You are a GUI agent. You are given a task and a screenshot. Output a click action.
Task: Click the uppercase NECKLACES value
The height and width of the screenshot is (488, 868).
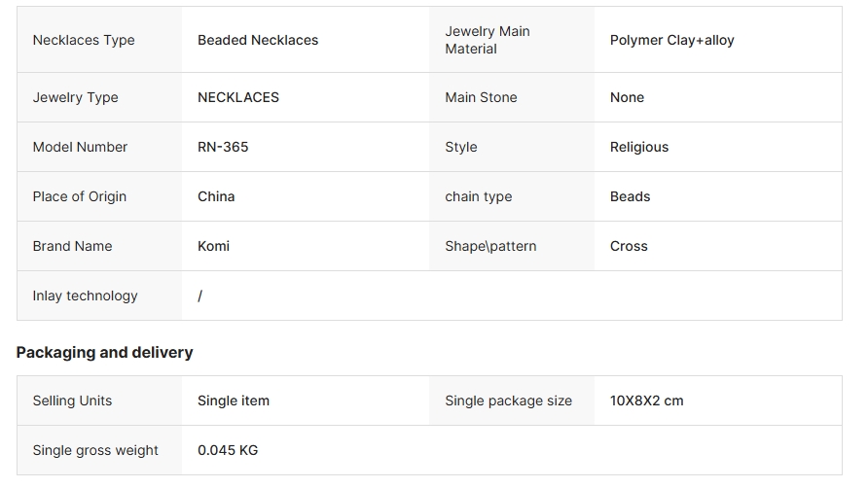pos(238,97)
